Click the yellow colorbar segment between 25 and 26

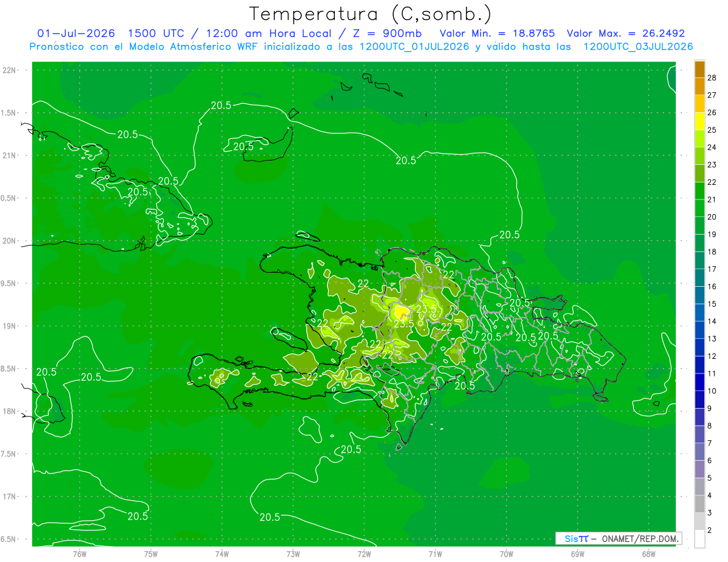(x=699, y=121)
